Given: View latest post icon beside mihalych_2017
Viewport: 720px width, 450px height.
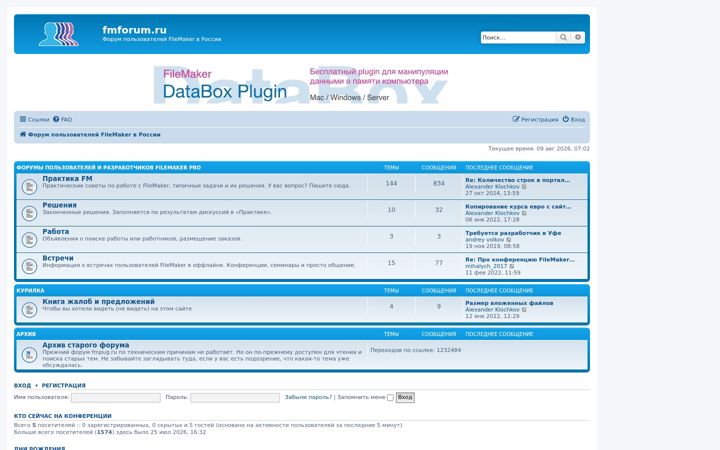Looking at the screenshot, I should 512,266.
